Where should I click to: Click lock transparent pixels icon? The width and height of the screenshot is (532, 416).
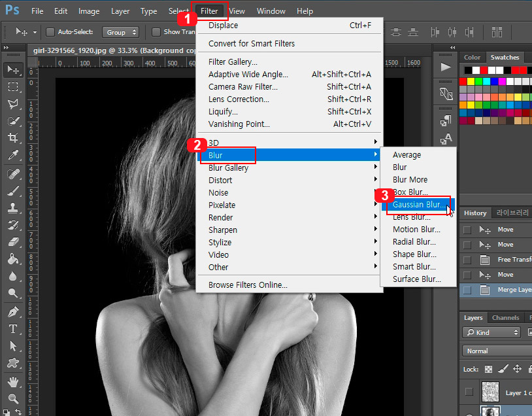[488, 369]
